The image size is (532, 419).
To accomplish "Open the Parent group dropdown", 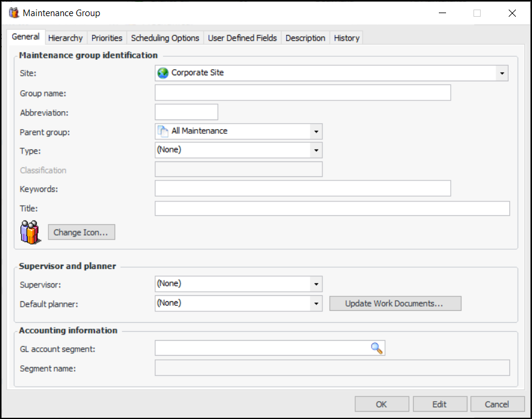I will point(316,131).
